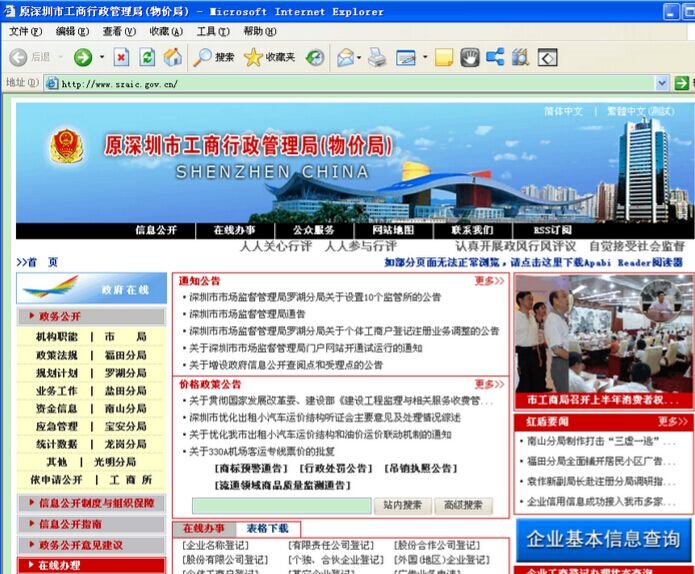Click the green Go arrow button
Screen dimensions: 695x574
pos(681,83)
